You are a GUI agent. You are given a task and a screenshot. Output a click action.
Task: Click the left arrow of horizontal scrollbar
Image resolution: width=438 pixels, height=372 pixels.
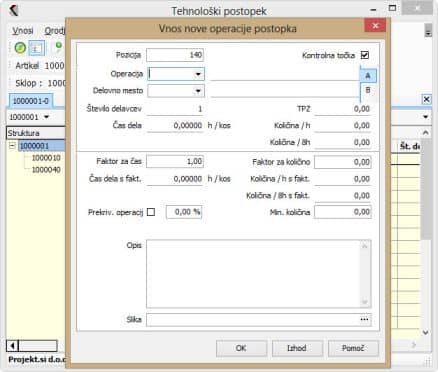(12, 346)
